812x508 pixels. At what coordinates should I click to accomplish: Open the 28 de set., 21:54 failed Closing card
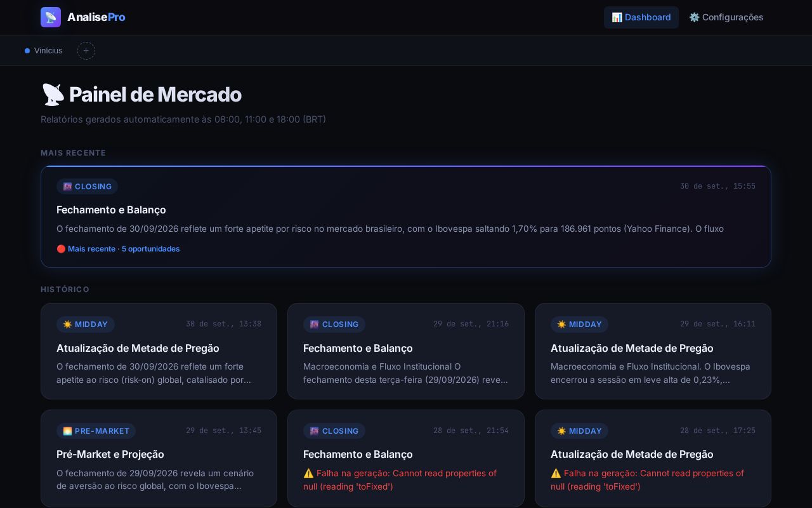(x=406, y=458)
